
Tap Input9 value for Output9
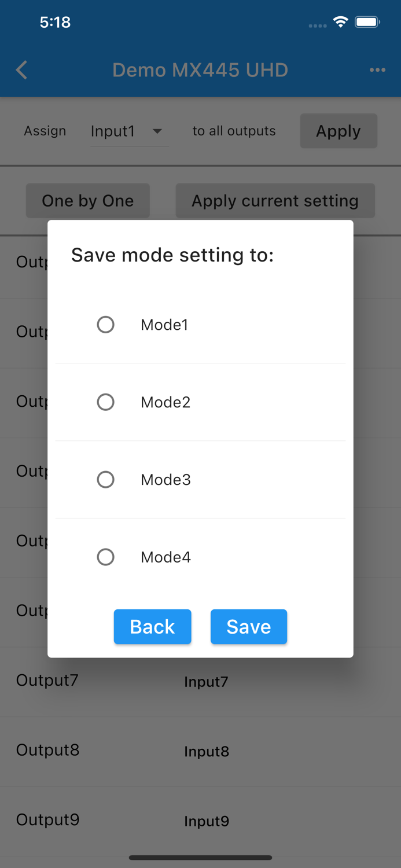pos(207,821)
